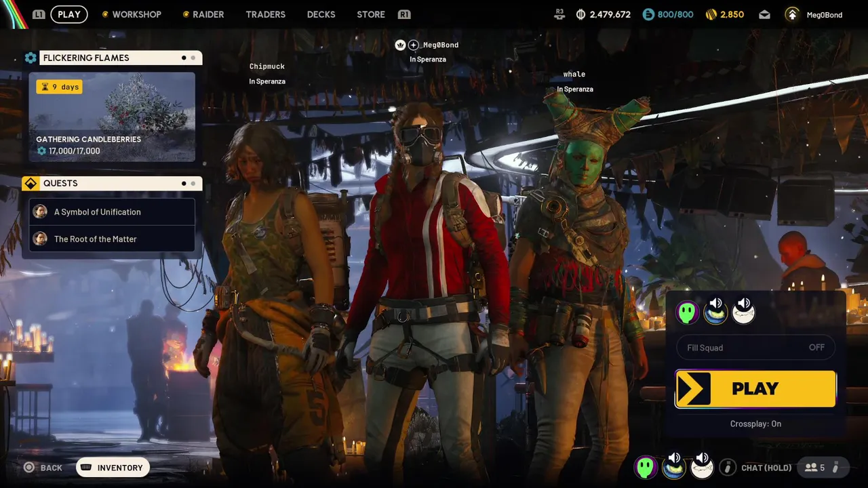Click the L1 bumper tab-switch icon
Viewport: 868px width, 488px height.
tap(39, 14)
